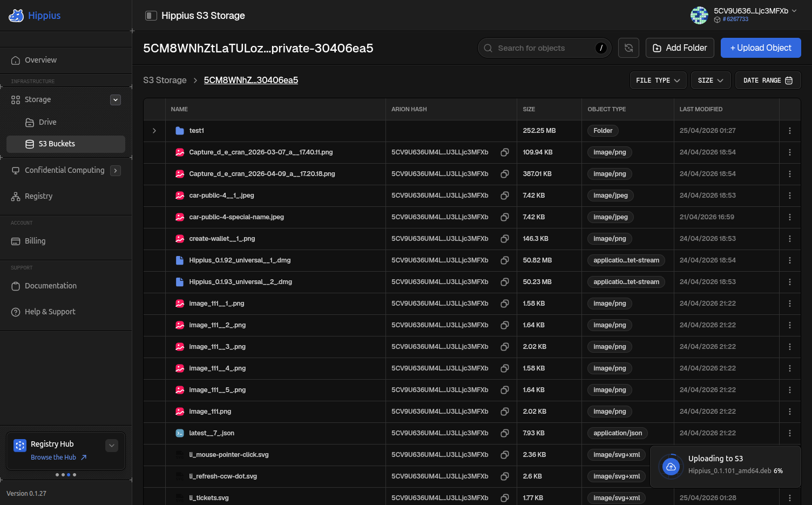The height and width of the screenshot is (505, 812).
Task: Open actions menu for li_tickets.svg
Action: tap(790, 498)
